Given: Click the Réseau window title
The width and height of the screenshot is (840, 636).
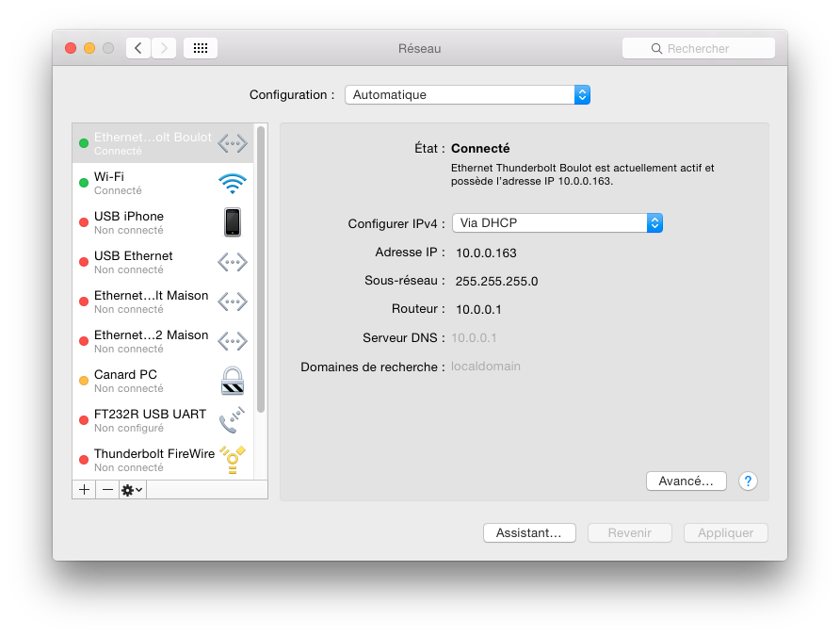Looking at the screenshot, I should click(419, 49).
